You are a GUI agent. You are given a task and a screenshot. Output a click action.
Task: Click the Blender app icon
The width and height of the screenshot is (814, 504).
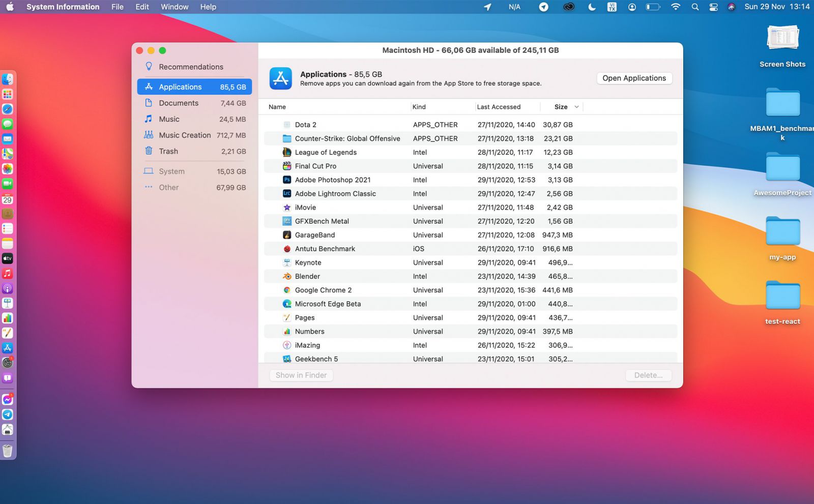[287, 276]
